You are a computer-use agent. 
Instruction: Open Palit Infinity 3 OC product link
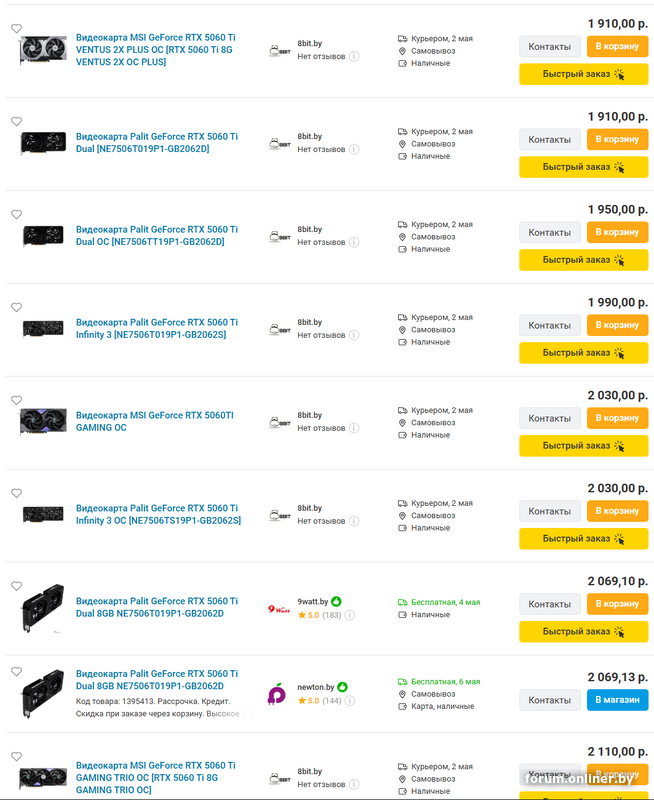coord(158,514)
